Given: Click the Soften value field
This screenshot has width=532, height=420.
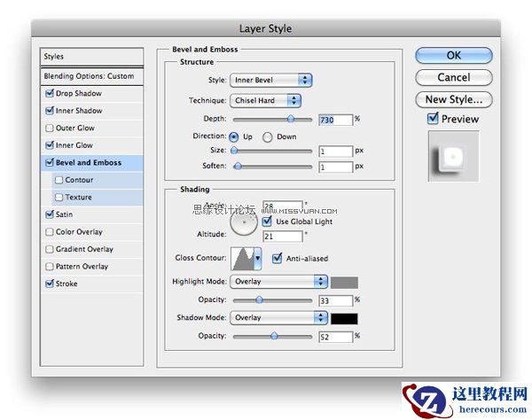Looking at the screenshot, I should 336,167.
